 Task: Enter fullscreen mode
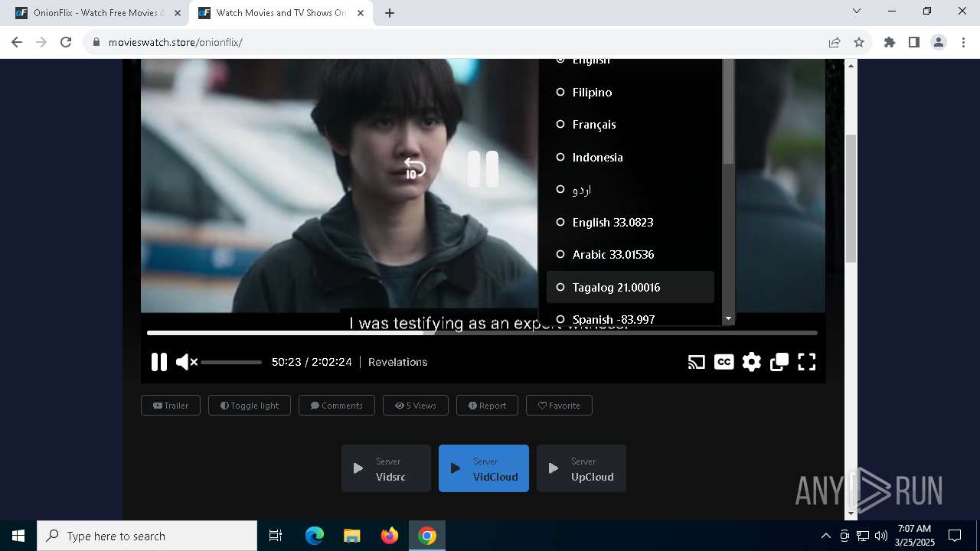[807, 362]
